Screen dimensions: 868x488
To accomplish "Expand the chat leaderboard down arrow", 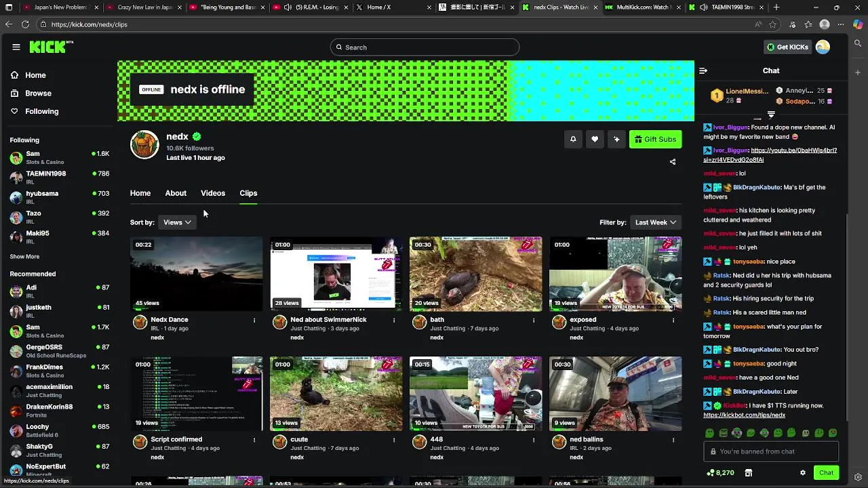I will (771, 115).
